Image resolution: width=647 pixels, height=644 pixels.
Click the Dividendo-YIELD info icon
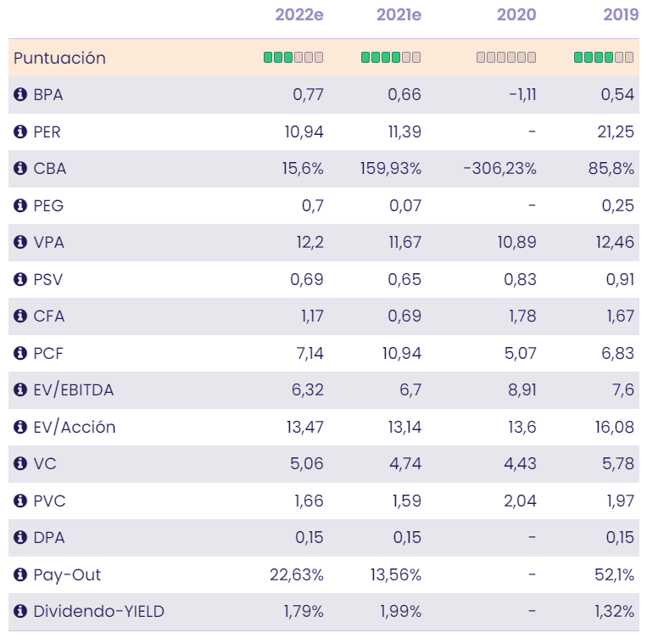(x=20, y=612)
